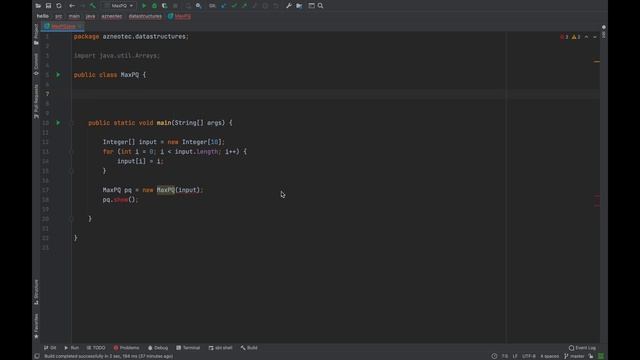The height and width of the screenshot is (360, 640).
Task: Go to previous highlighted error arrow
Action: tap(587, 37)
